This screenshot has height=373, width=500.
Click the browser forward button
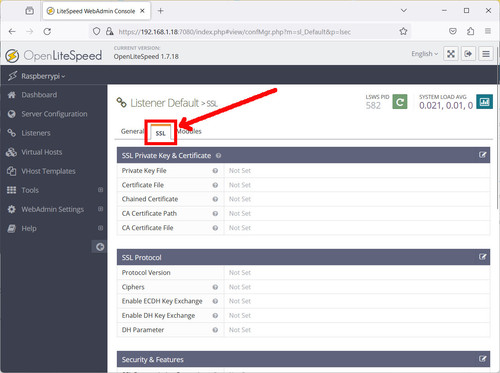[x=30, y=31]
